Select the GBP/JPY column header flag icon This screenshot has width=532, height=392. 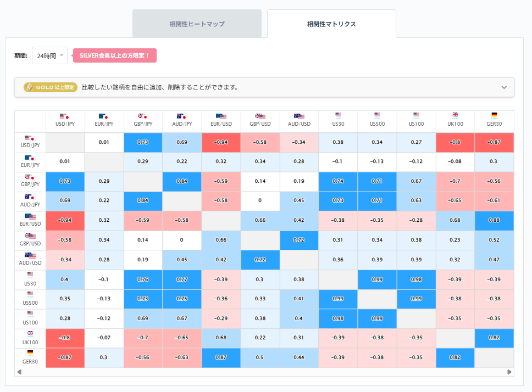tap(143, 116)
